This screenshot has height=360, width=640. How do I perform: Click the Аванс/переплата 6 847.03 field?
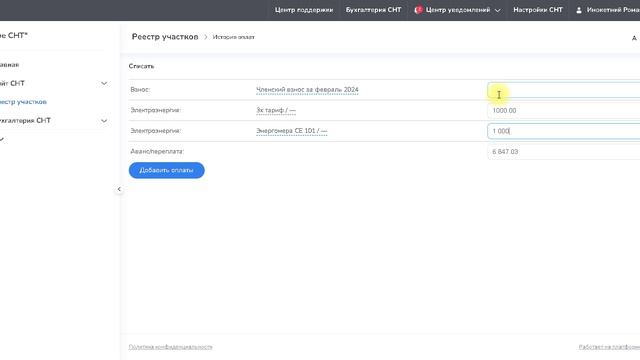click(564, 151)
